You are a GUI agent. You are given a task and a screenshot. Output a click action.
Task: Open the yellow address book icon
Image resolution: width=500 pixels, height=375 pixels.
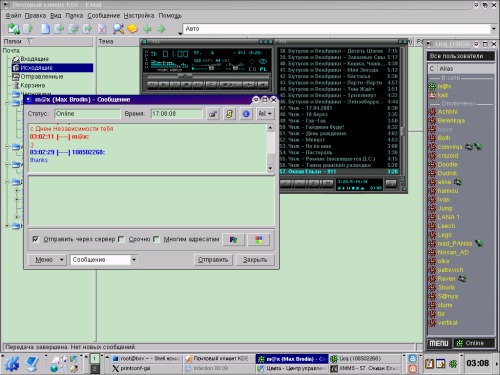click(132, 29)
